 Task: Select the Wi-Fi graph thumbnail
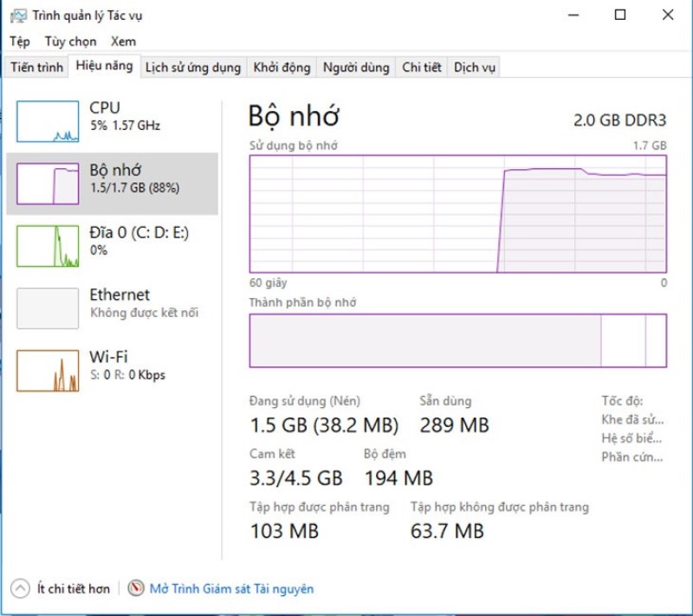click(x=48, y=370)
